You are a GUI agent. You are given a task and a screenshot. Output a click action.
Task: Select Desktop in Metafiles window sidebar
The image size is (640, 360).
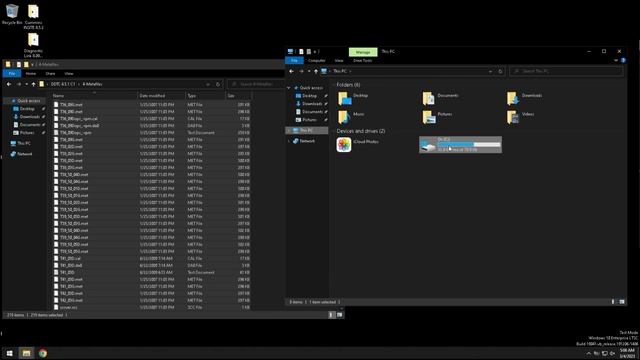(27, 109)
